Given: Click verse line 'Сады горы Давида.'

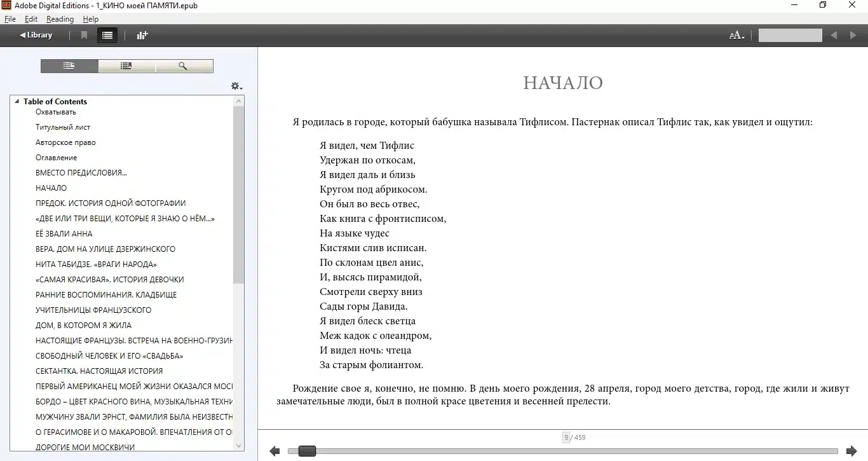Looking at the screenshot, I should (x=363, y=306).
